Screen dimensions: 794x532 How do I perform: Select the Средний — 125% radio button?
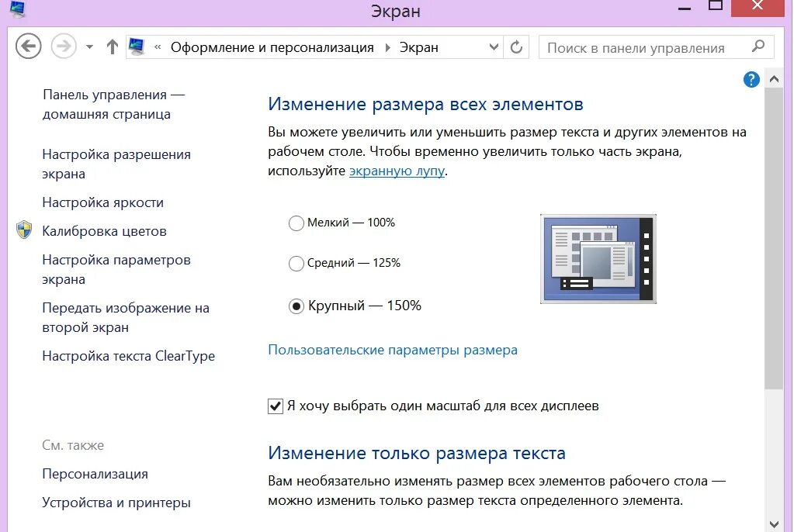[296, 263]
